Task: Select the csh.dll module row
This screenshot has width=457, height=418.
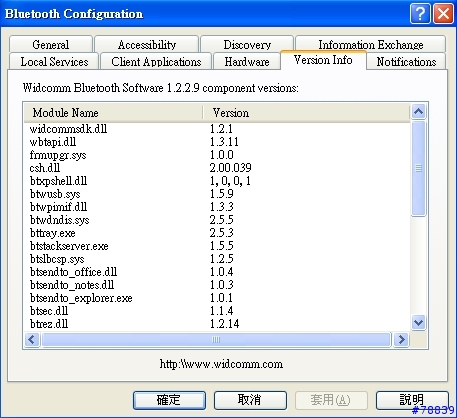Action: click(x=217, y=168)
